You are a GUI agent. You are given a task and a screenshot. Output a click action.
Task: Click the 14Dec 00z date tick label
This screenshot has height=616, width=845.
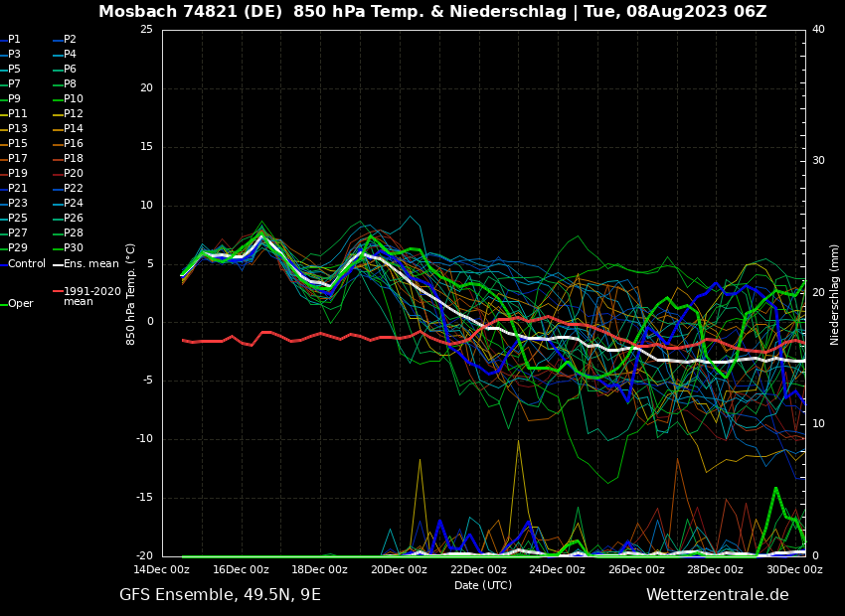coord(162,570)
